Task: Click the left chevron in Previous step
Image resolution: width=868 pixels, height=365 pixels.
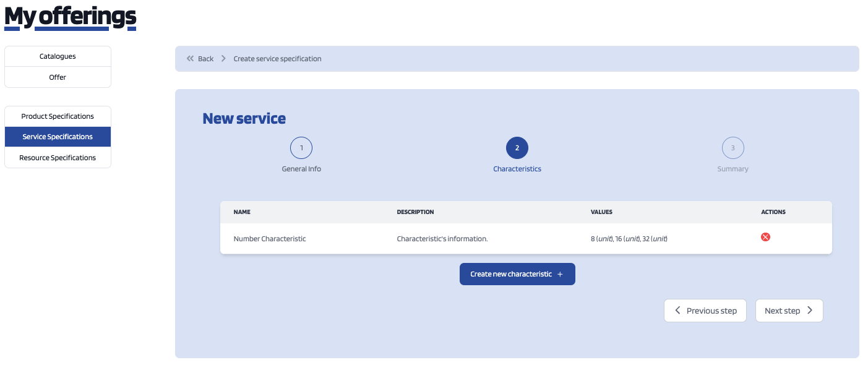Action: [677, 311]
